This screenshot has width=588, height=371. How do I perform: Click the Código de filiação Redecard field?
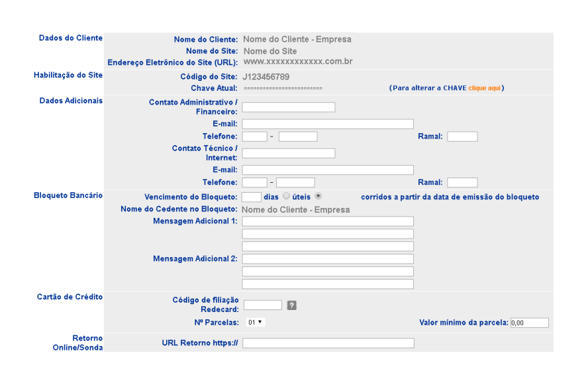pos(262,305)
